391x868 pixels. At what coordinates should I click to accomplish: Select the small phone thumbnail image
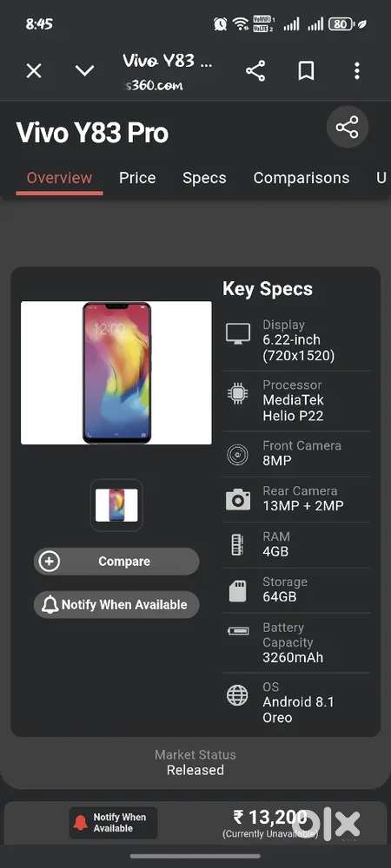116,505
